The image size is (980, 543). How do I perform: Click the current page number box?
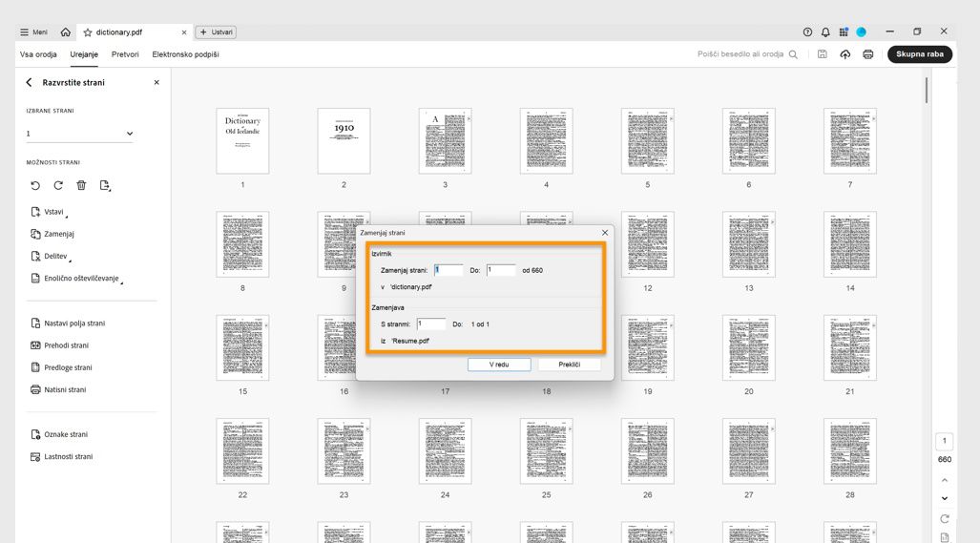[x=945, y=441]
